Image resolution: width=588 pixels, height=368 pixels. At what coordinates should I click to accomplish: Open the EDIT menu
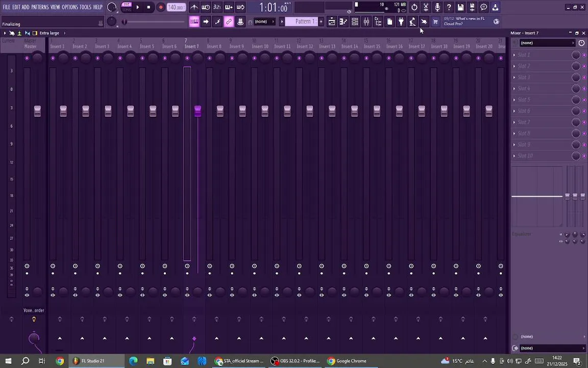point(16,7)
